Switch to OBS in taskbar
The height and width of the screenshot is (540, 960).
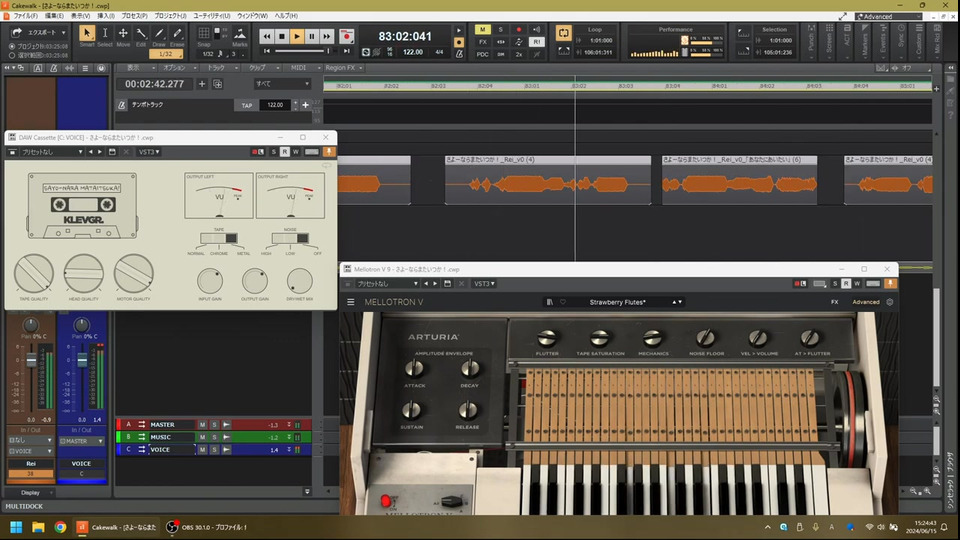pos(206,527)
